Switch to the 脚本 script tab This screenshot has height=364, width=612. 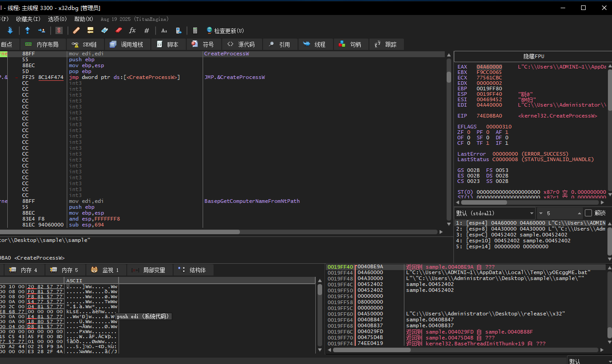[x=168, y=44]
